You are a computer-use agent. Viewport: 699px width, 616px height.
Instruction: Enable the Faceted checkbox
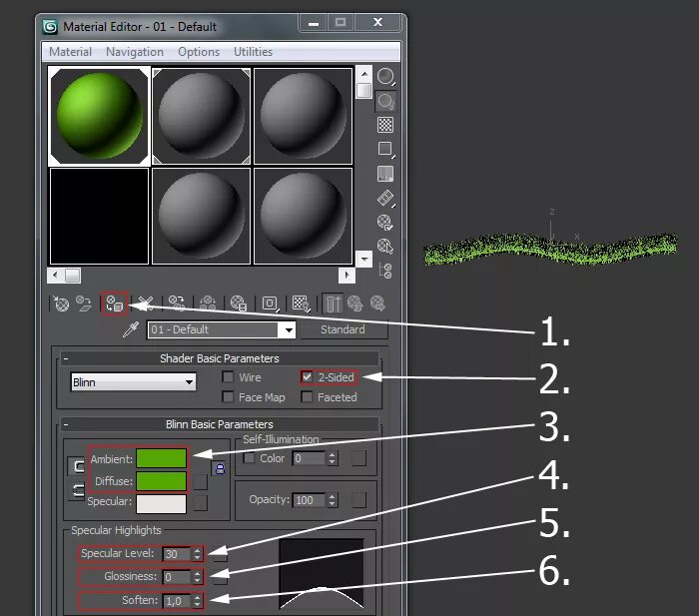(307, 396)
